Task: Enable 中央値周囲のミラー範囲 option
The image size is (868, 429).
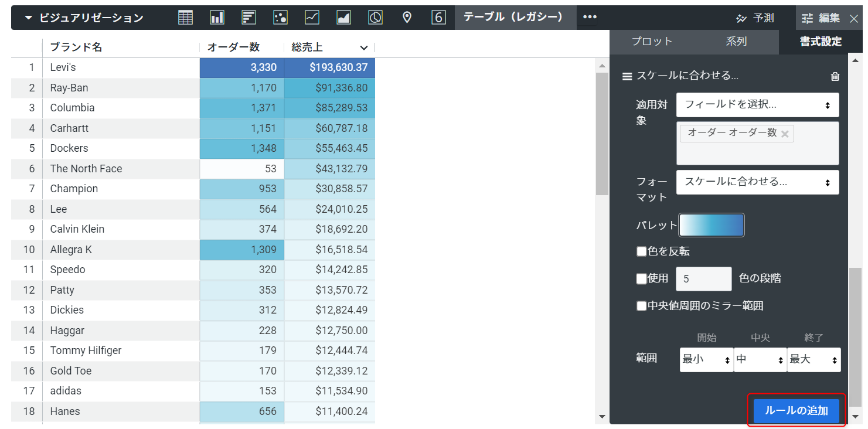Action: (x=641, y=305)
